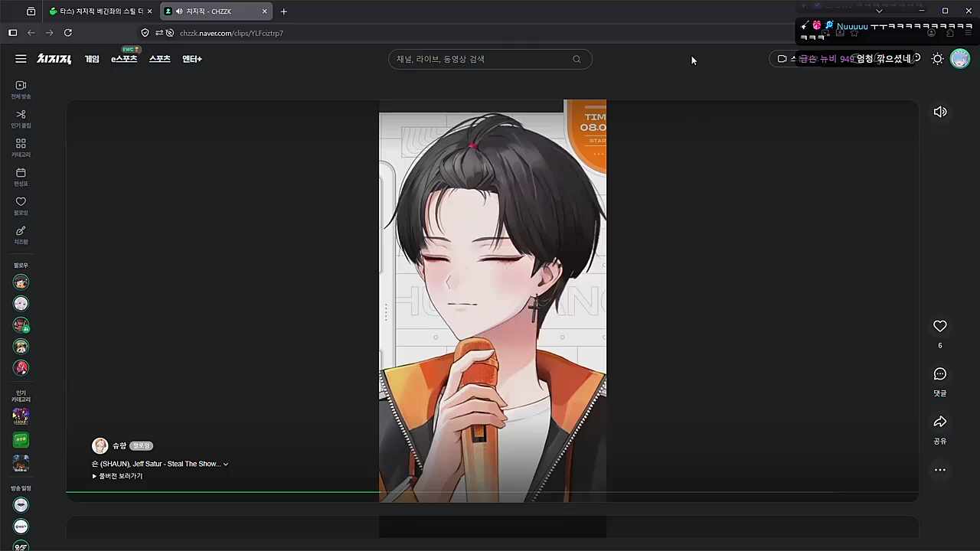Viewport: 980px width, 551px height.
Task: Seek along the clip progress bar
Action: [492, 492]
